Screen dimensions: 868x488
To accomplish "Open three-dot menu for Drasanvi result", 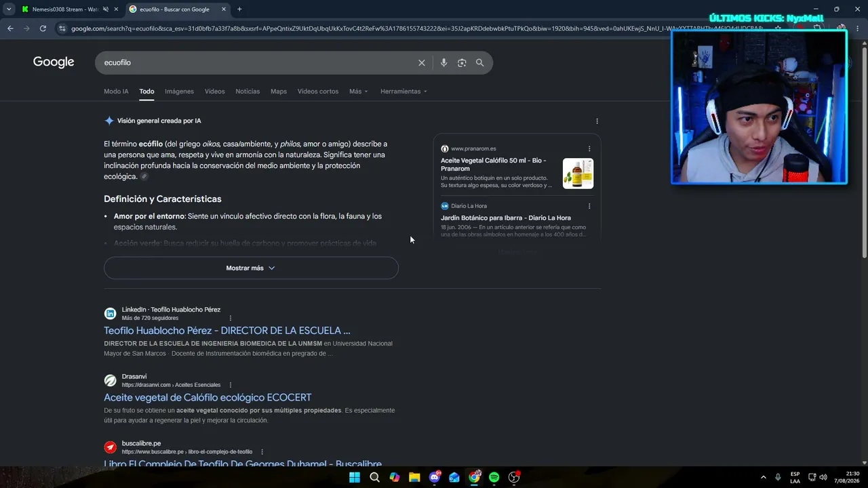I will click(231, 385).
